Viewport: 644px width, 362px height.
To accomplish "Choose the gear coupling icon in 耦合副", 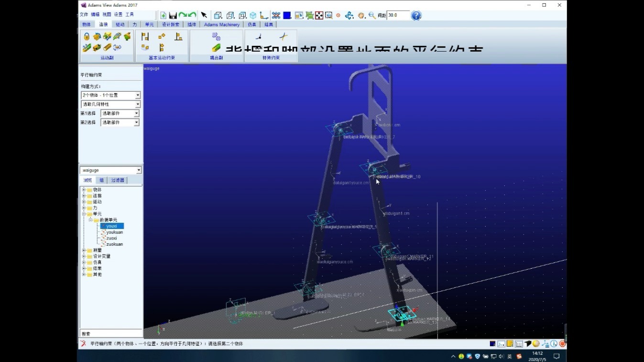I will [x=216, y=36].
